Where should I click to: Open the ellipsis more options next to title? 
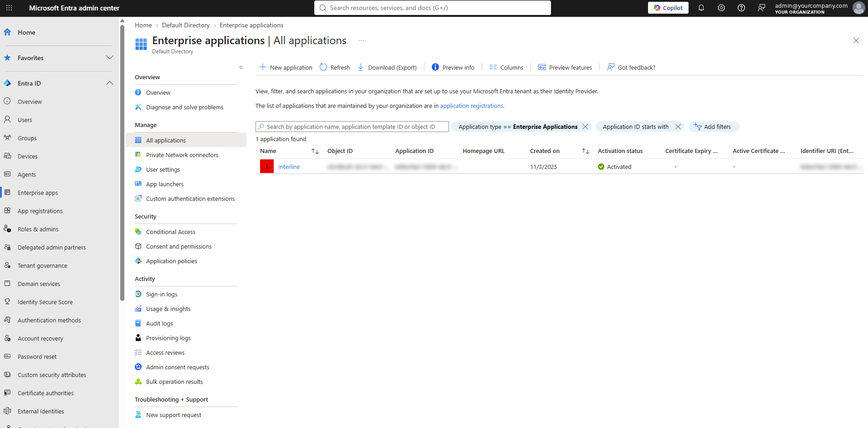coord(361,41)
